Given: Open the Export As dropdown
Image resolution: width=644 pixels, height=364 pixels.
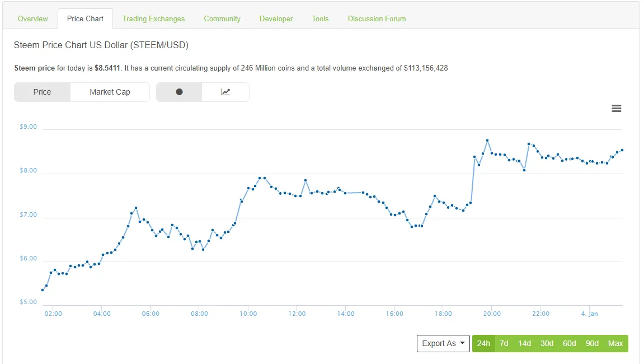Looking at the screenshot, I should coord(443,343).
